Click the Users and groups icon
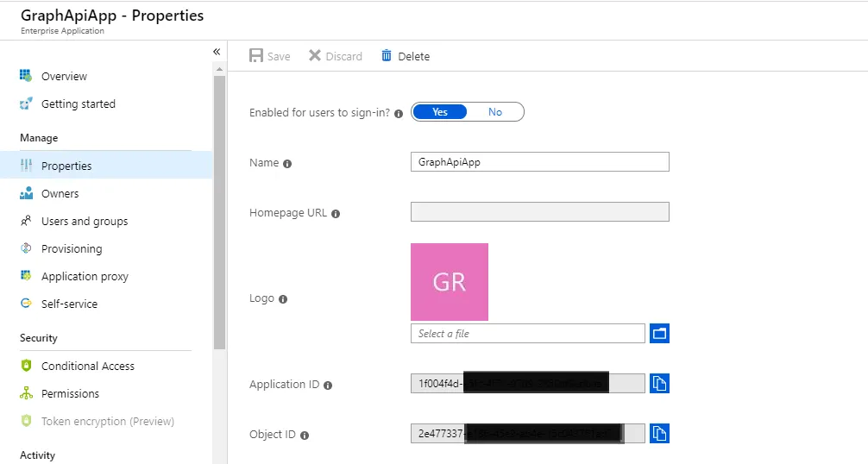Image resolution: width=868 pixels, height=464 pixels. [x=26, y=221]
